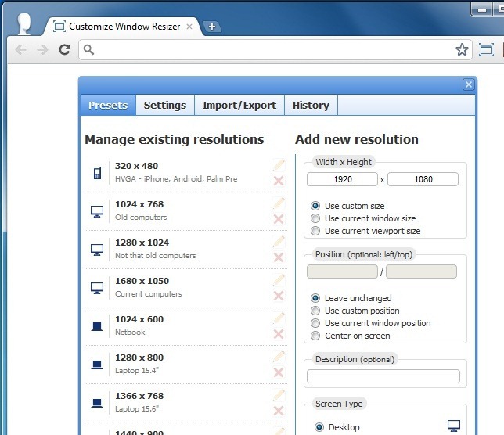Edit the 320 x 480 preset with pencil icon
This screenshot has height=435, width=504.
coord(279,165)
